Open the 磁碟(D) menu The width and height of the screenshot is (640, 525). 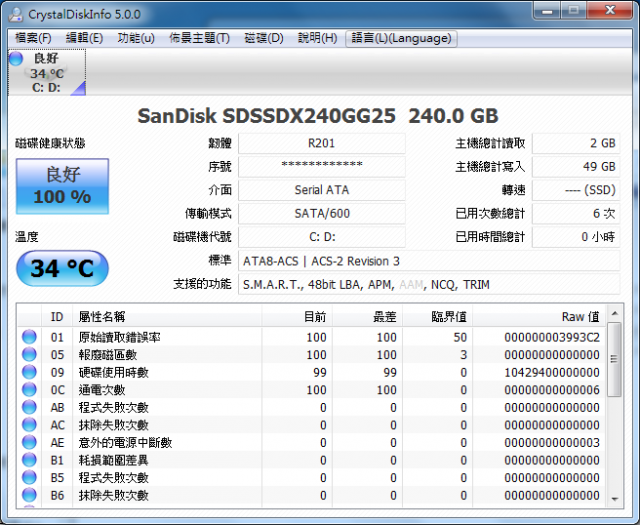[x=264, y=38]
